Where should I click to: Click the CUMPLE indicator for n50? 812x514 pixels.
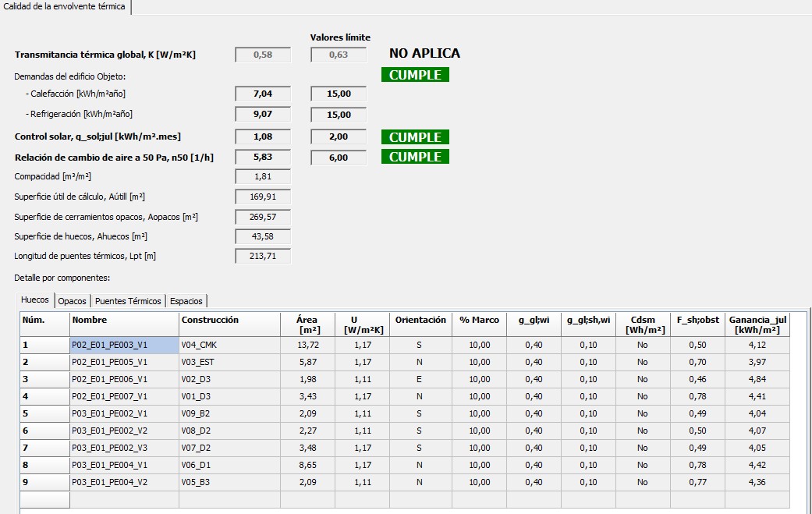[x=415, y=157]
